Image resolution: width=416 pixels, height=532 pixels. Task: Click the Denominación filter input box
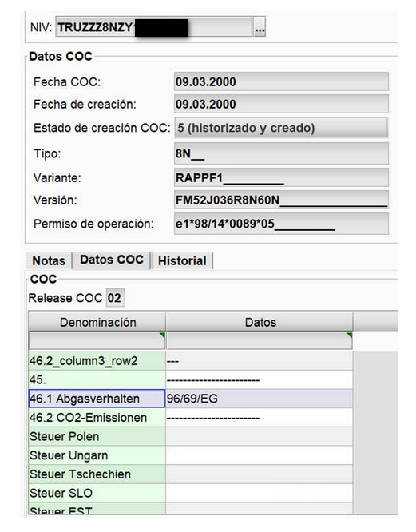tap(97, 340)
